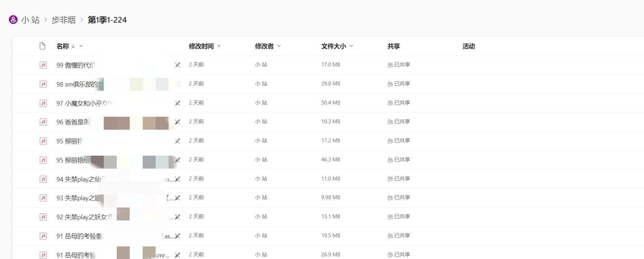Click the audio file icon on the 46.3 MB row
644x259 pixels.
pos(43,160)
